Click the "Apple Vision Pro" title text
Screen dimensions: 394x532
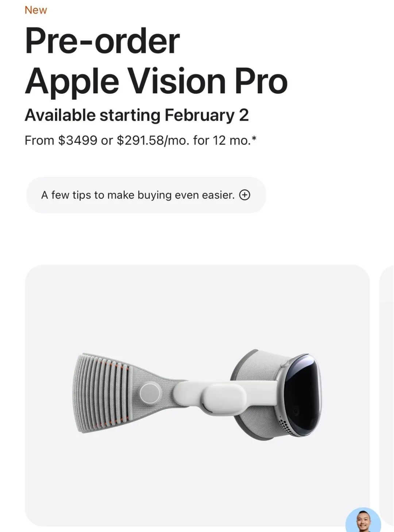pyautogui.click(x=156, y=81)
